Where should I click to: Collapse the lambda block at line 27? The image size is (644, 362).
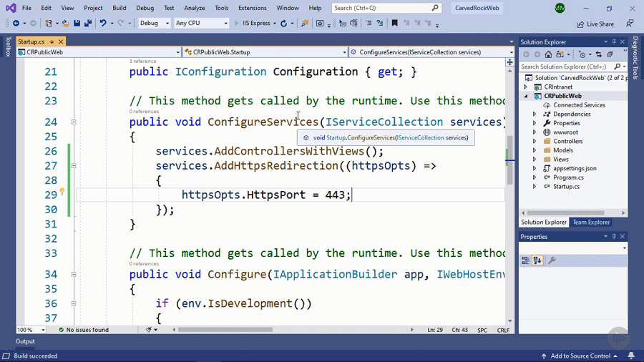tap(74, 166)
